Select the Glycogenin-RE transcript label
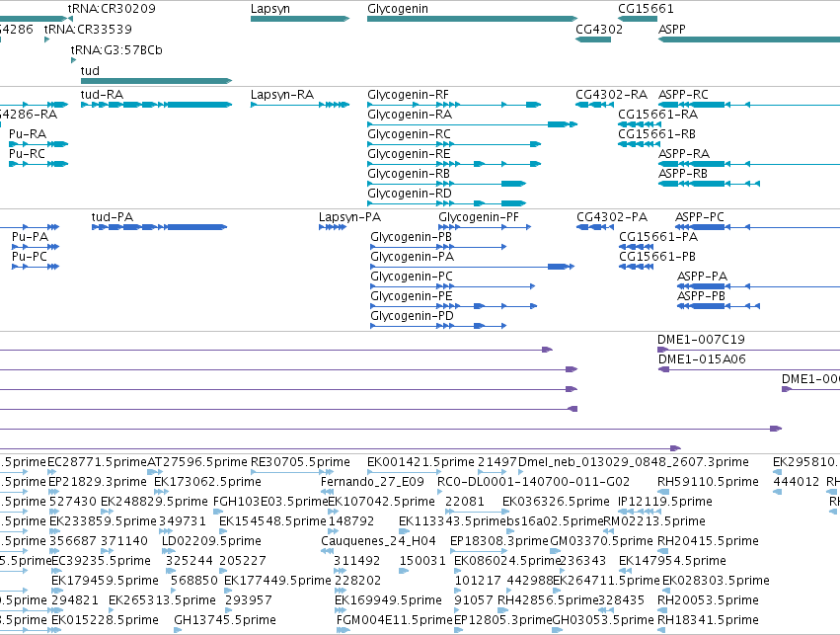 (x=409, y=154)
